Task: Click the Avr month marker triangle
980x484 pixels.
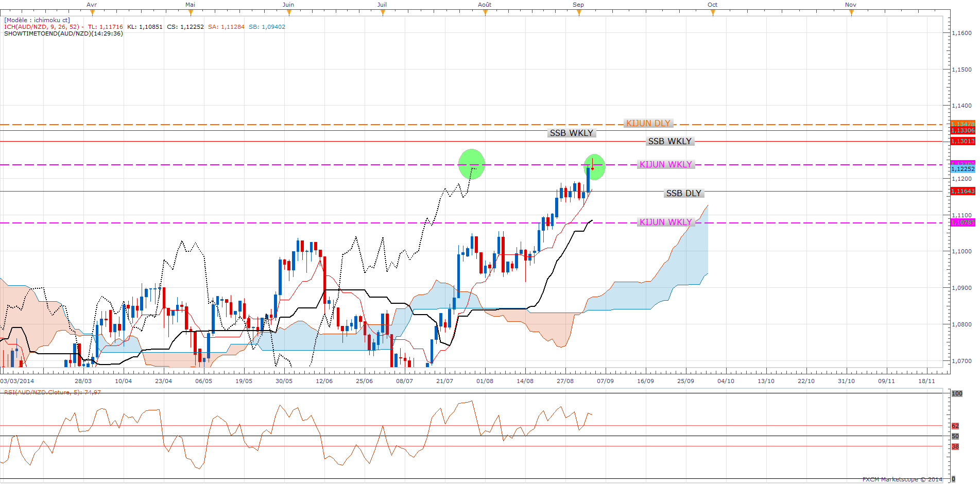Action: click(x=92, y=12)
